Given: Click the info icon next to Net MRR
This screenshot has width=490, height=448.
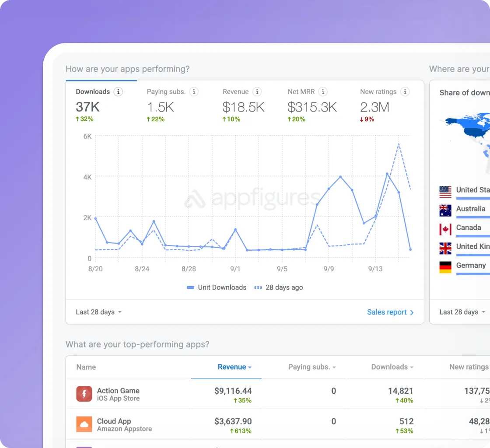Looking at the screenshot, I should coord(323,92).
